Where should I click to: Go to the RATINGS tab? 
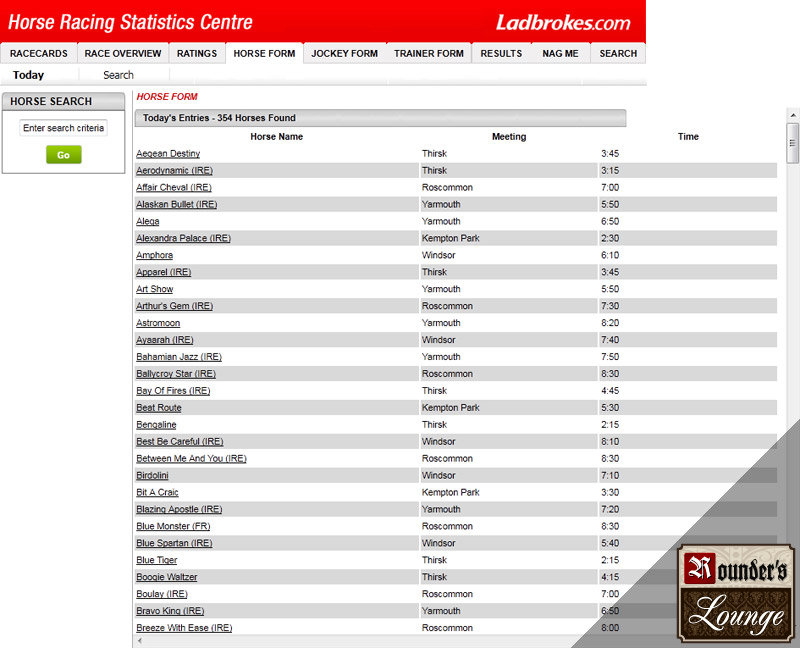(x=196, y=53)
